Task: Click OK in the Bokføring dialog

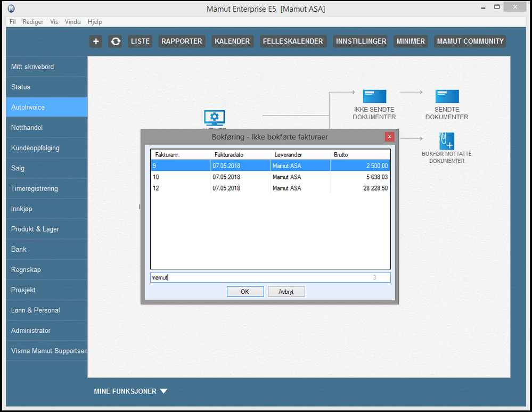Action: (245, 292)
